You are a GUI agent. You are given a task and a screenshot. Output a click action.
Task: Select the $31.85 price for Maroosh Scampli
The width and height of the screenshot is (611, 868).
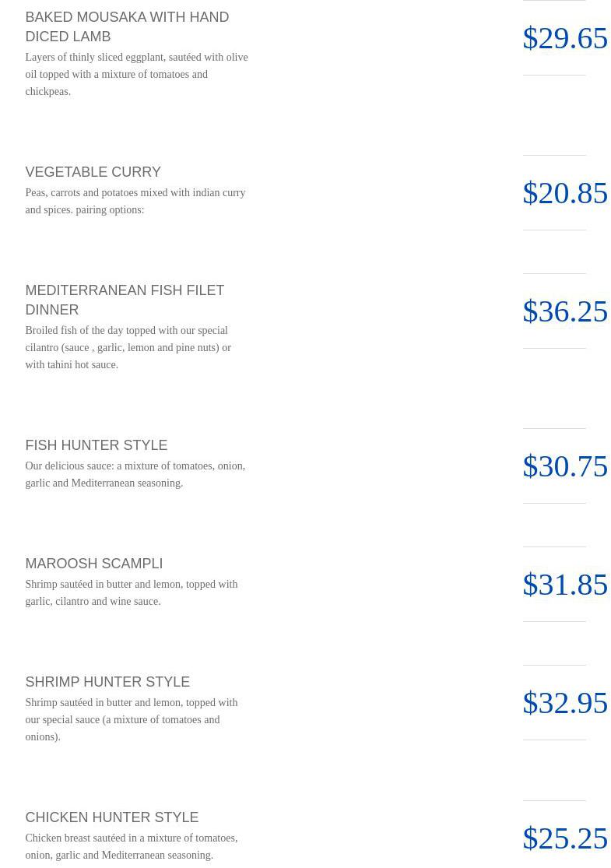point(564,584)
